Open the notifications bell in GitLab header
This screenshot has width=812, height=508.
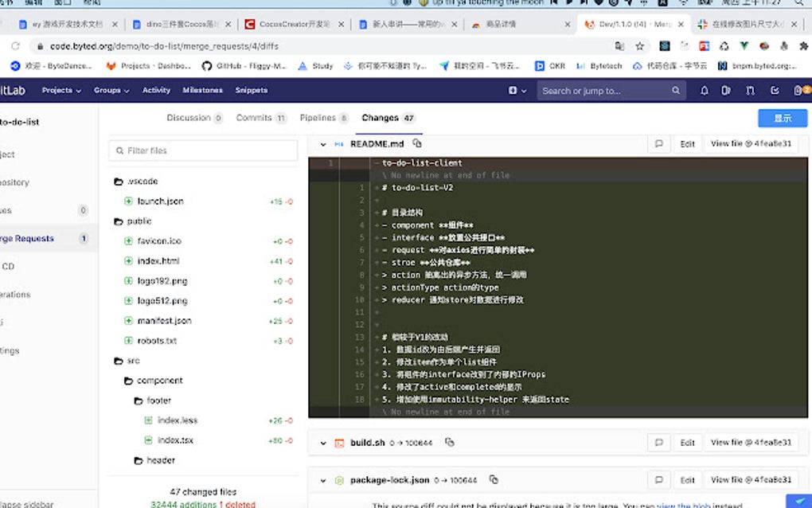[705, 91]
